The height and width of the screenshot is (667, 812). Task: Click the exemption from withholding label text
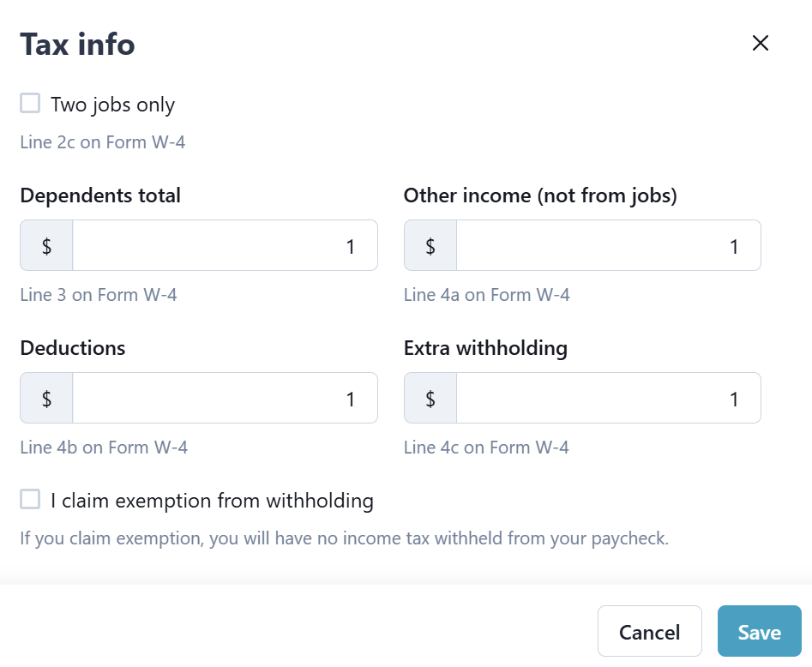(x=212, y=501)
